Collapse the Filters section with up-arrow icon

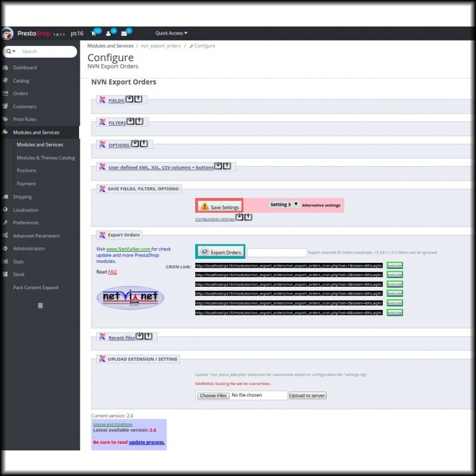pyautogui.click(x=139, y=121)
